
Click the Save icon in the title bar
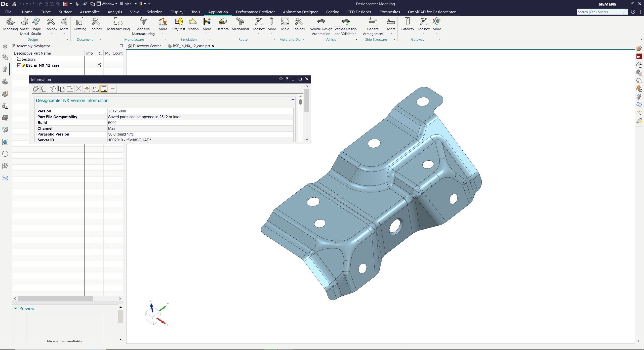coord(14,4)
